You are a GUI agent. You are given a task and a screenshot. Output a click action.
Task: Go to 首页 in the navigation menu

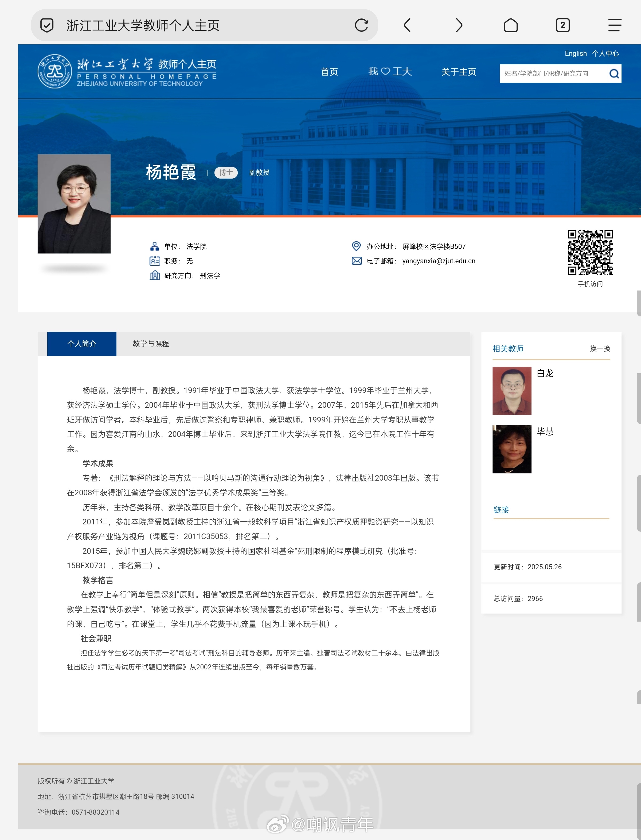point(329,72)
